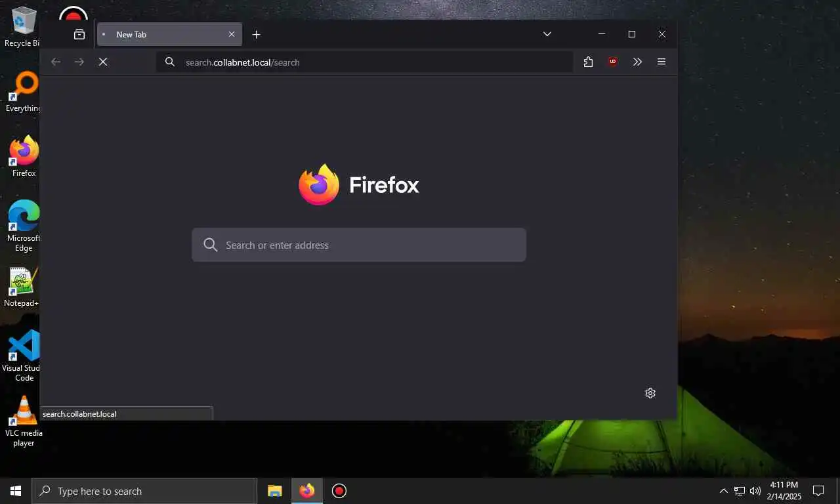Viewport: 840px width, 504px height.
Task: Click the magnifier inside the new tab search box
Action: 211,245
